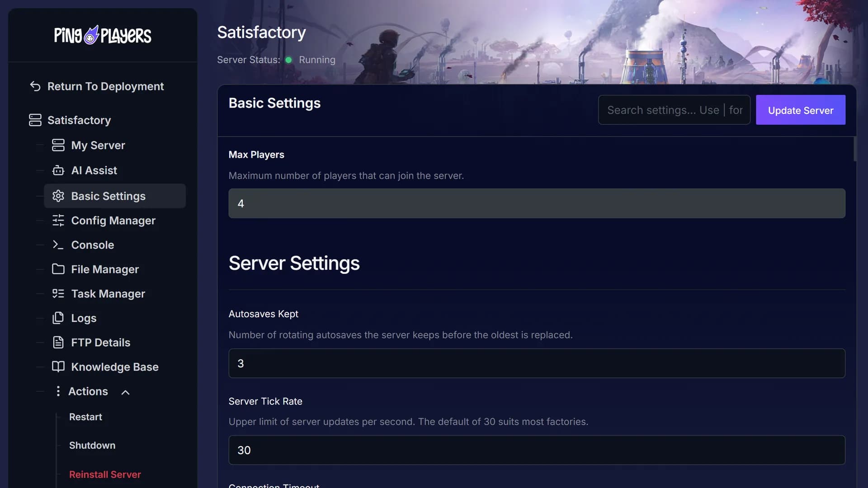868x488 pixels.
Task: Click the settings panel scrollbar
Action: (x=854, y=149)
